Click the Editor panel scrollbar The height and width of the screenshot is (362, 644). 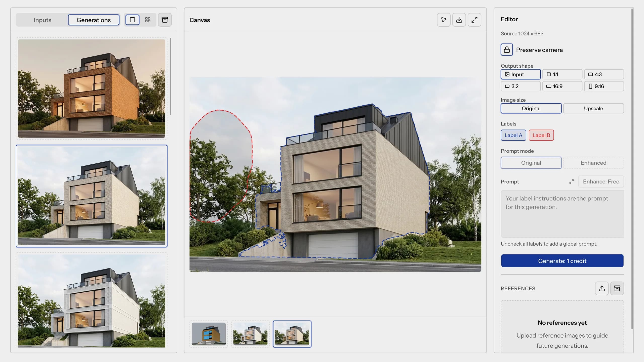(x=632, y=168)
